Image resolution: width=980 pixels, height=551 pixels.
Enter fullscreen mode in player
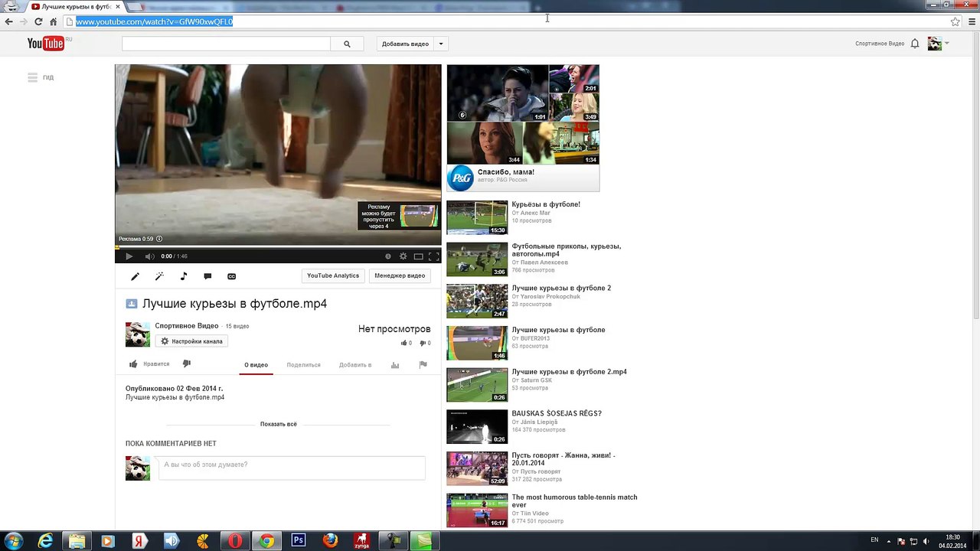coord(433,256)
